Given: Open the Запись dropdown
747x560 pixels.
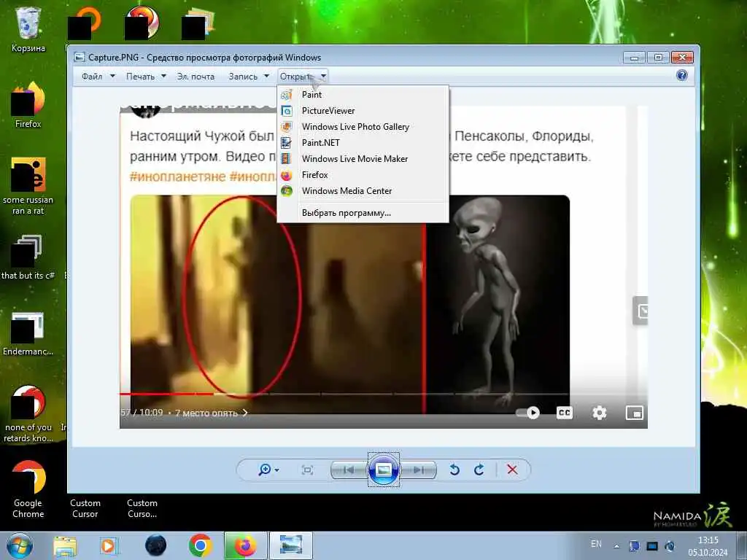Looking at the screenshot, I should pos(249,76).
